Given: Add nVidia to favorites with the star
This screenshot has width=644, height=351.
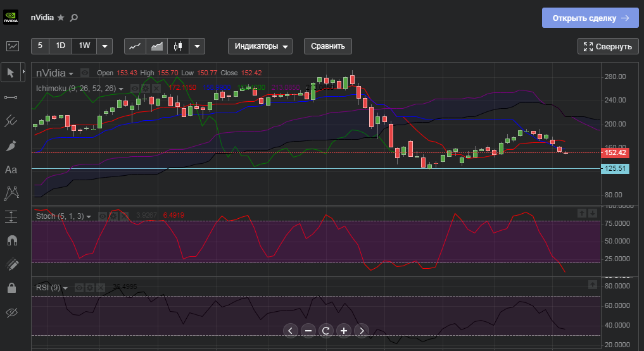Looking at the screenshot, I should [x=61, y=18].
